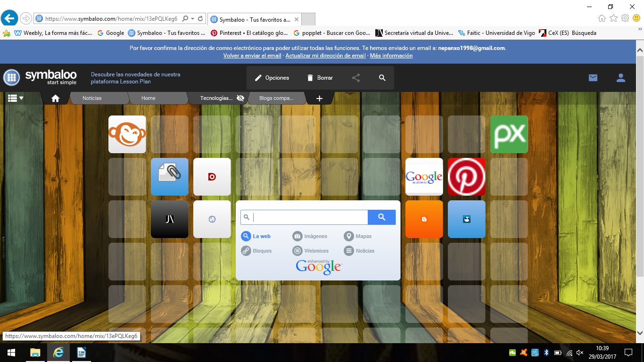Open the browser settings gear icon
This screenshot has height=362, width=644.
[625, 18]
